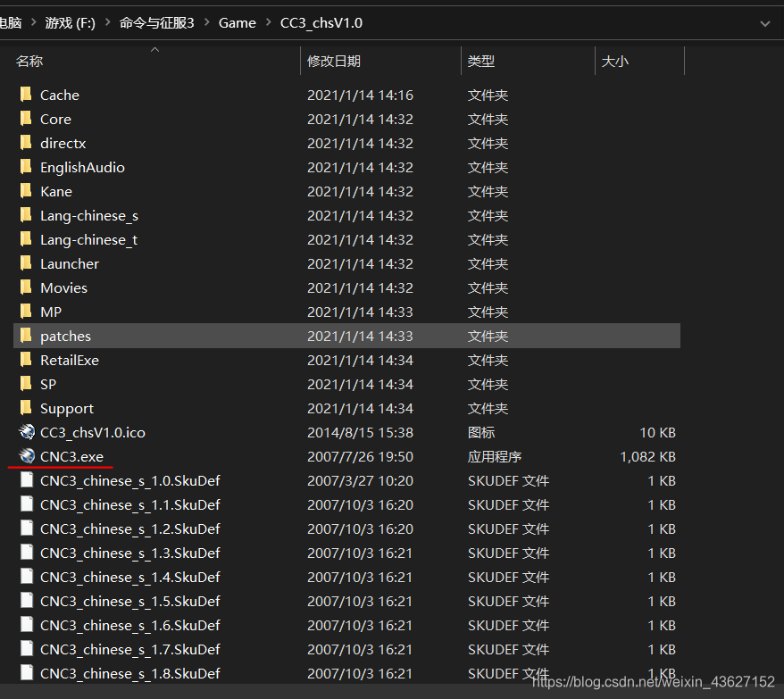Click the CC3_chsV1.0 breadcrumb

321,22
